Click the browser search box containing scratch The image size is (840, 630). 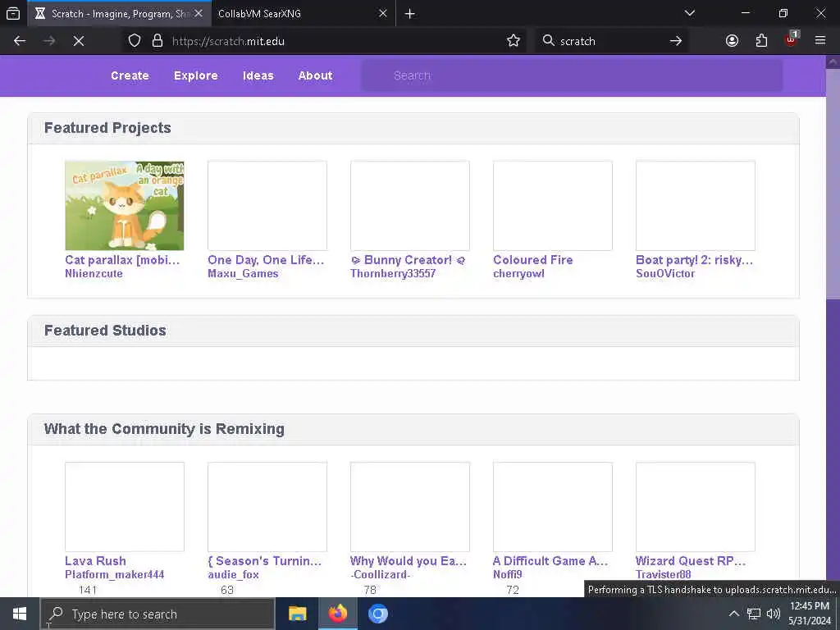610,41
